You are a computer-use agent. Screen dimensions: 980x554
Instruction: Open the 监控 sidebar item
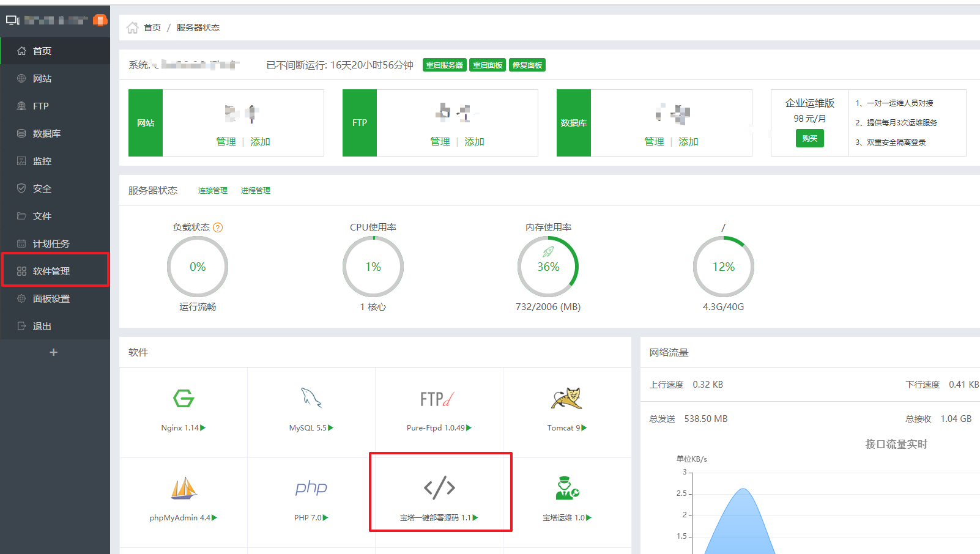[55, 161]
